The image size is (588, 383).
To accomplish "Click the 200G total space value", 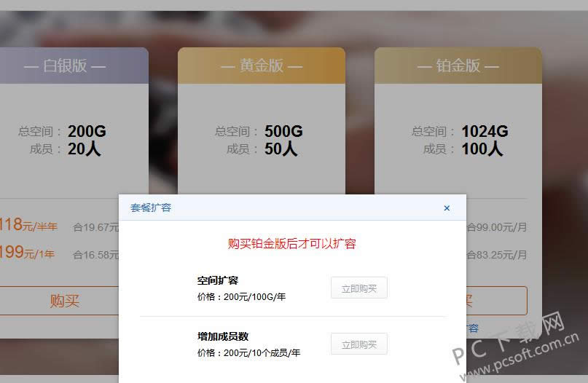I will pyautogui.click(x=87, y=132).
